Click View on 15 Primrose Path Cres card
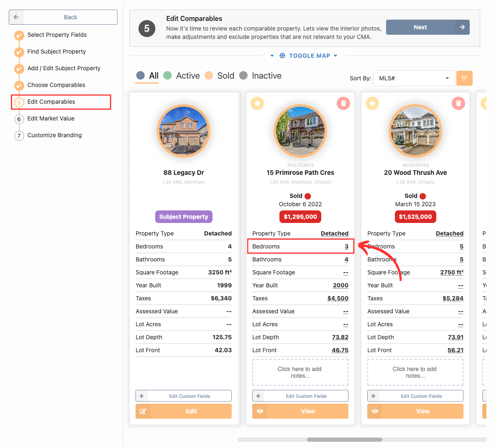The height and width of the screenshot is (448, 494). click(300, 411)
